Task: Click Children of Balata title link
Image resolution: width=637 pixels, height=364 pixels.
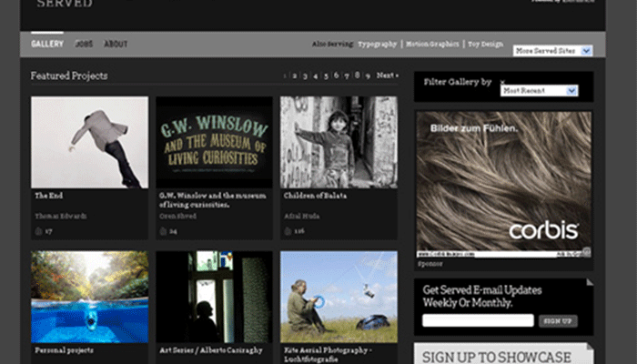Action: [x=315, y=196]
